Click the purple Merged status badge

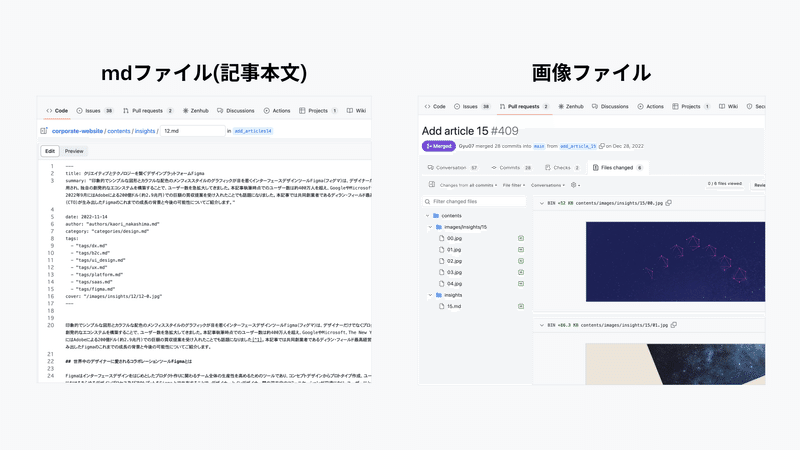point(439,146)
